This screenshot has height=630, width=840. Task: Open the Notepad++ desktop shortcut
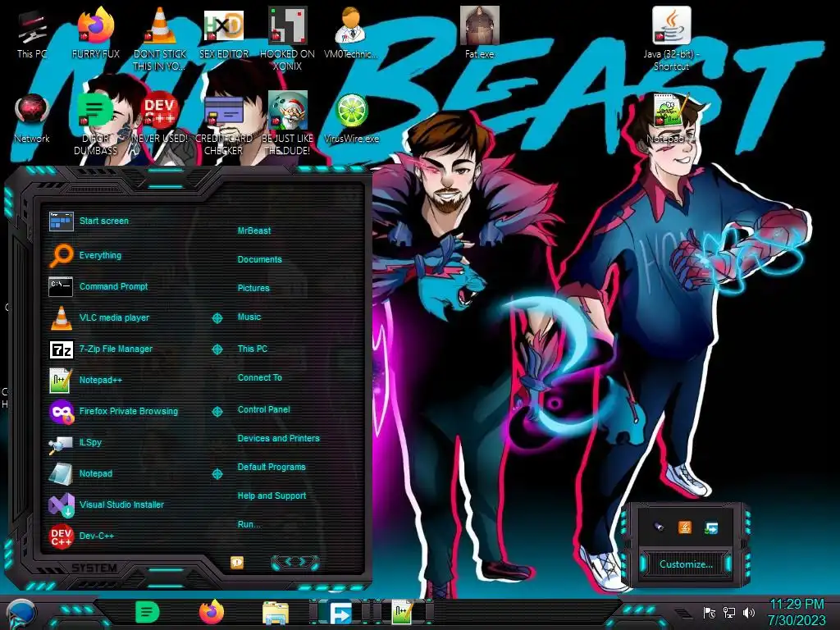(x=671, y=119)
